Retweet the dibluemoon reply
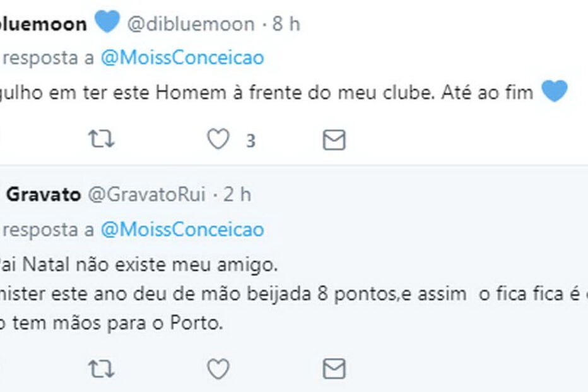 (x=102, y=140)
